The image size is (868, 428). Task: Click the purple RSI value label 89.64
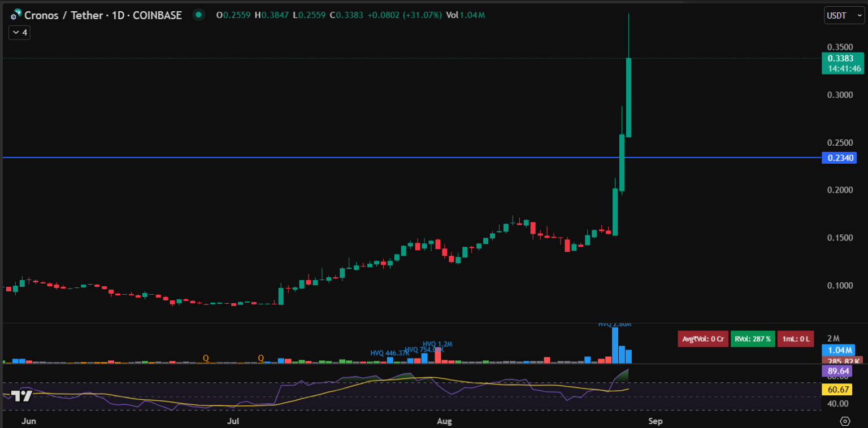[839, 371]
